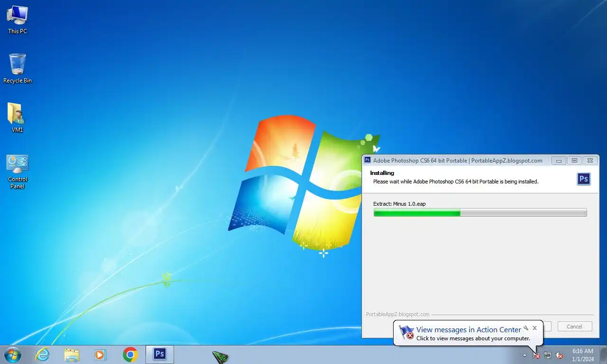The width and height of the screenshot is (607, 364).
Task: Click Action Center flag tray icon
Action: (536, 355)
